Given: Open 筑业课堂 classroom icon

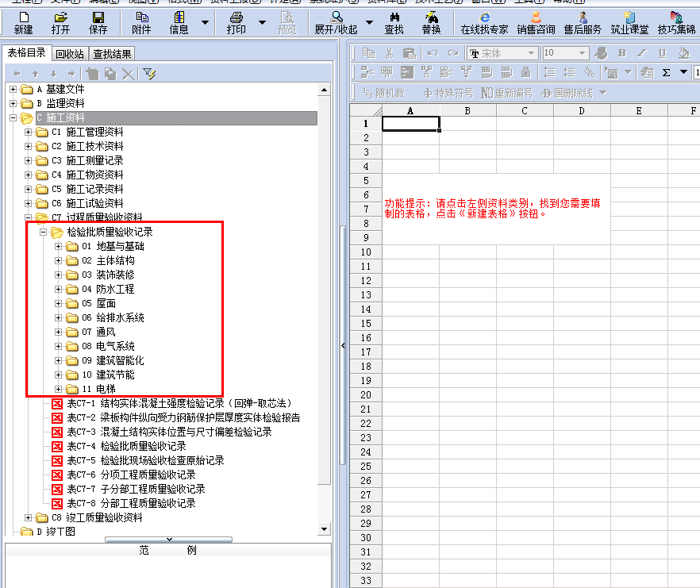Looking at the screenshot, I should click(x=628, y=22).
